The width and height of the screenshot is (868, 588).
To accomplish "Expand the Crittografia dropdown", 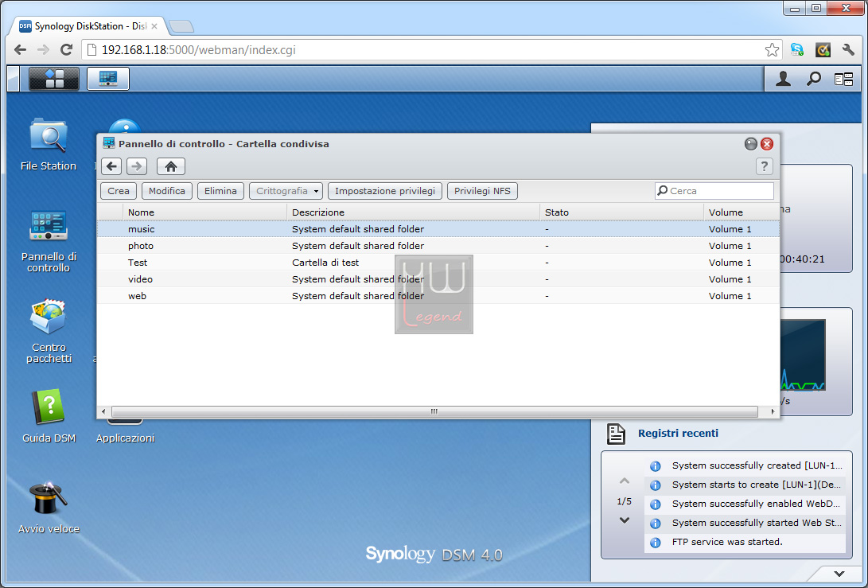I will tap(286, 191).
